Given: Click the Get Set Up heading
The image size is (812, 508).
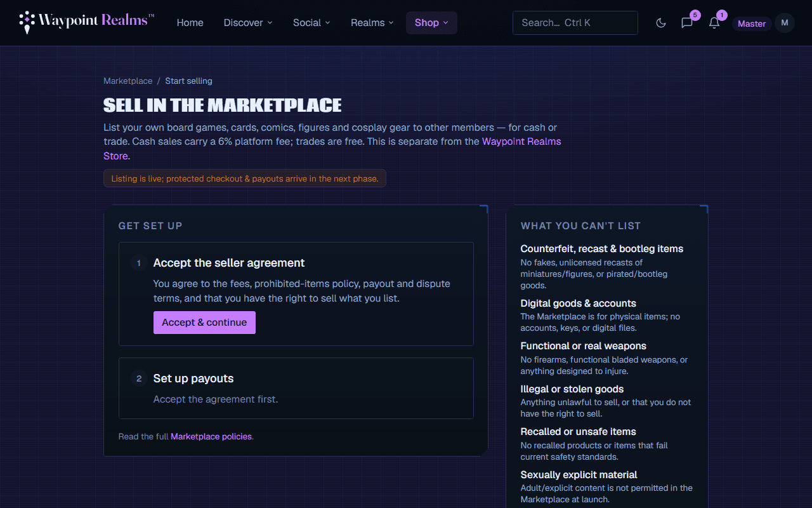Looking at the screenshot, I should point(150,225).
